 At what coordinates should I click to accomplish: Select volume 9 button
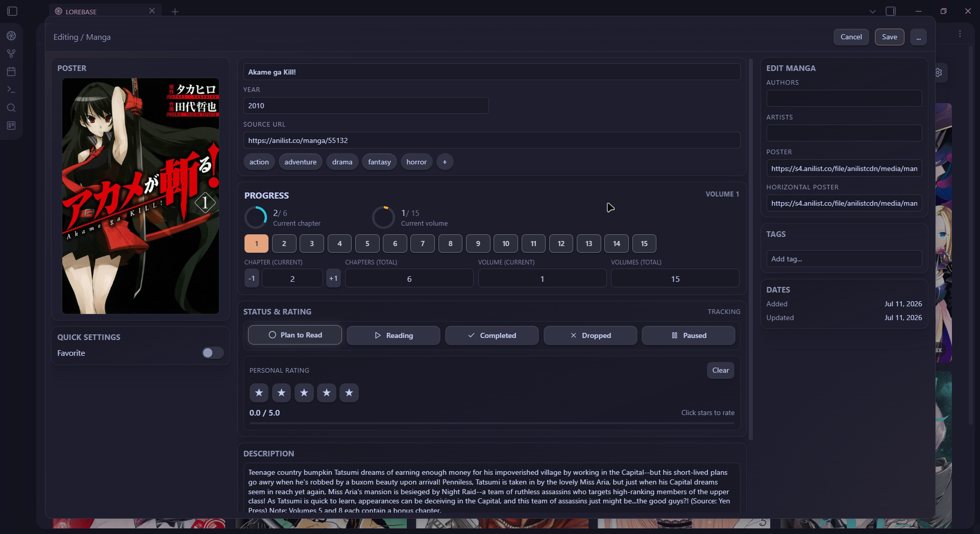478,244
